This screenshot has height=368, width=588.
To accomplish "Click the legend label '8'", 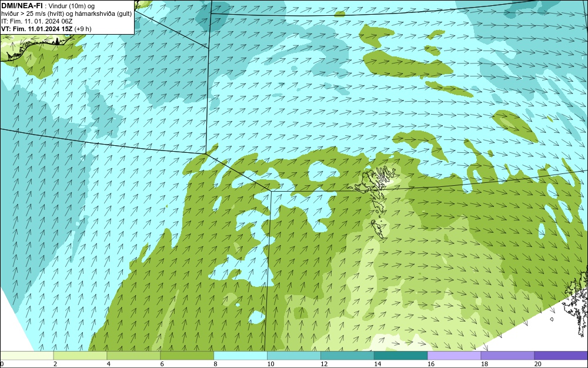I will click(x=215, y=364).
